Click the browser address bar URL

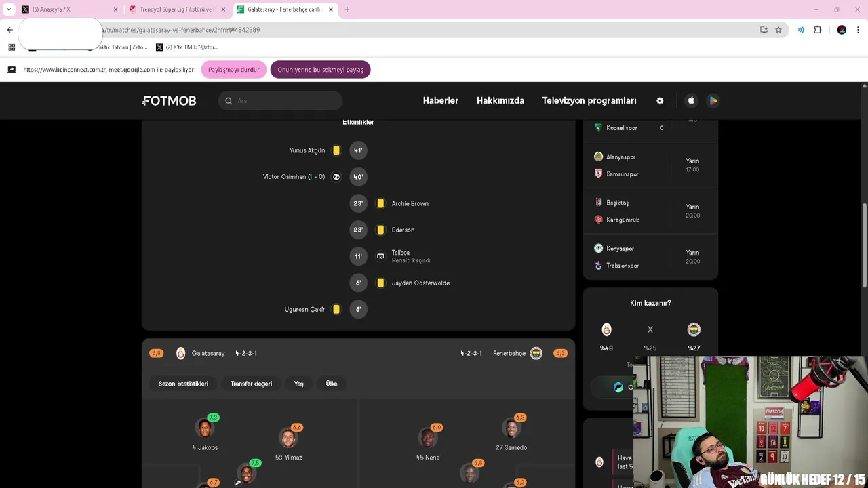407,30
